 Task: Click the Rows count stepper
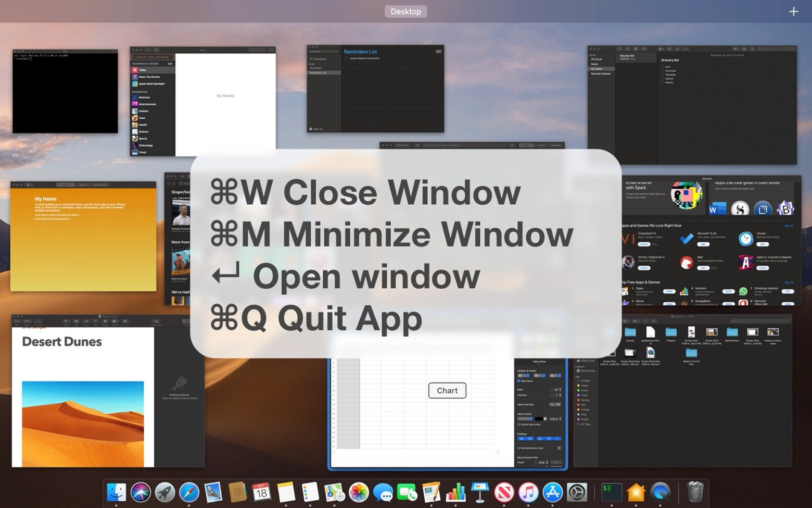pyautogui.click(x=560, y=389)
